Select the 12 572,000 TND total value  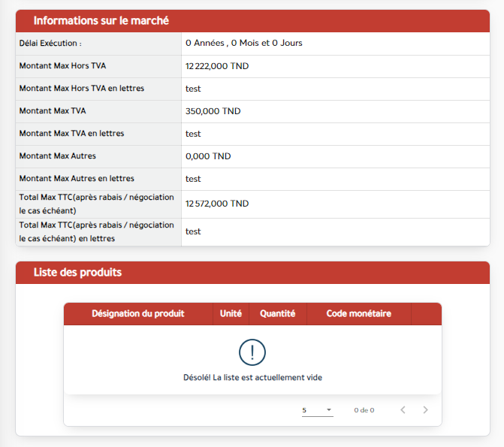[x=217, y=204]
